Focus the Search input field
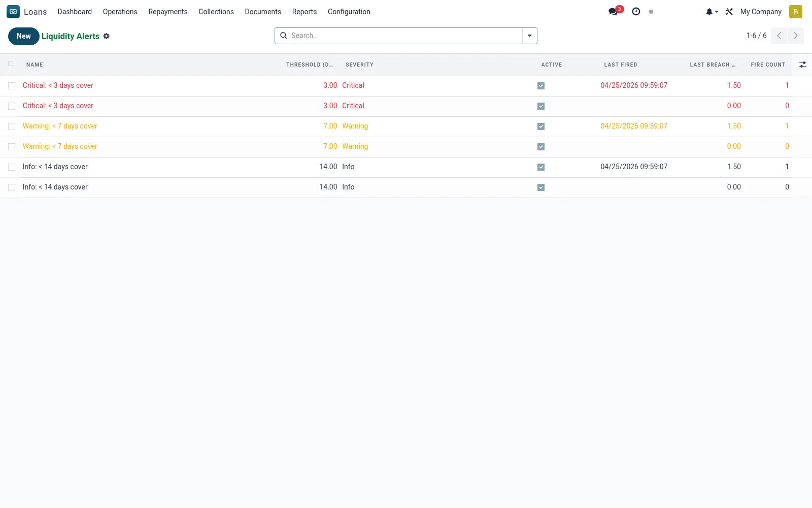This screenshot has height=508, width=812. [x=405, y=36]
